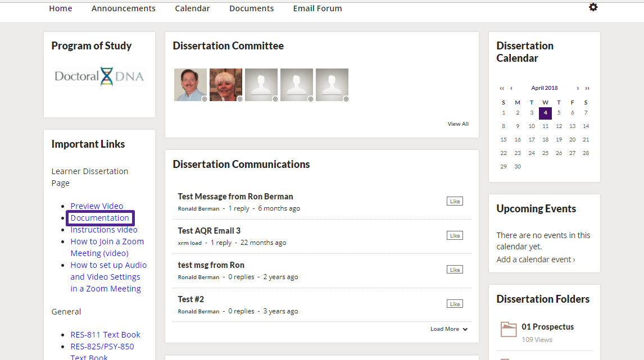644x360 pixels.
Task: Select highlighted April 4 in calendar
Action: (x=546, y=113)
